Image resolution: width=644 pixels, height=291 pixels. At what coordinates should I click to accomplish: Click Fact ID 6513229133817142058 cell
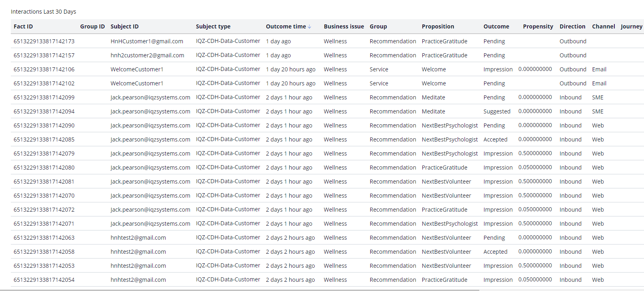click(x=44, y=252)
